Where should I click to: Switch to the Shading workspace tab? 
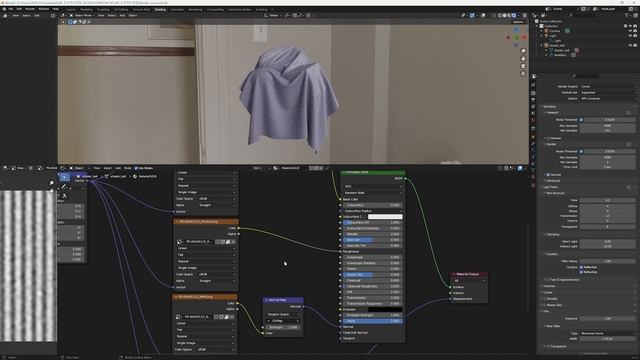[160, 9]
